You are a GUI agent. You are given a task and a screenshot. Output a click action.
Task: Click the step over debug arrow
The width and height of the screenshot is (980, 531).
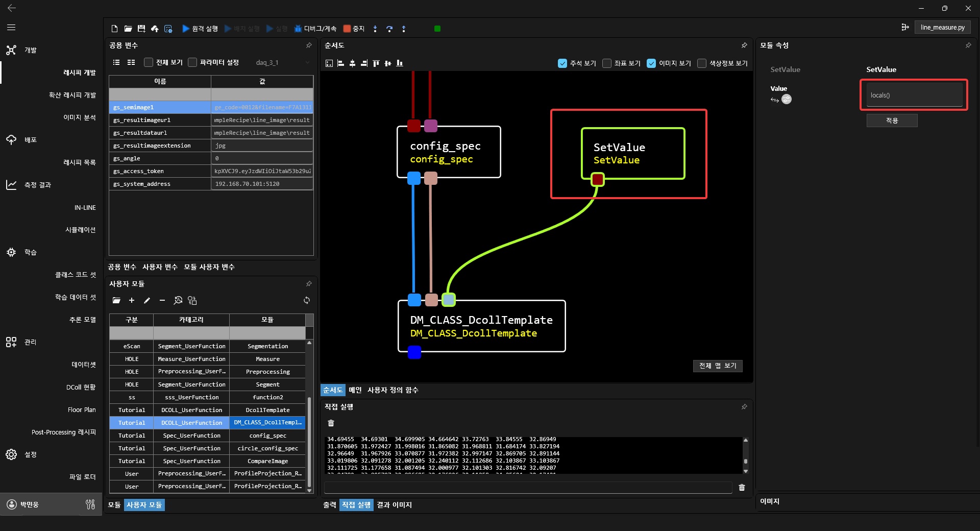pyautogui.click(x=389, y=29)
